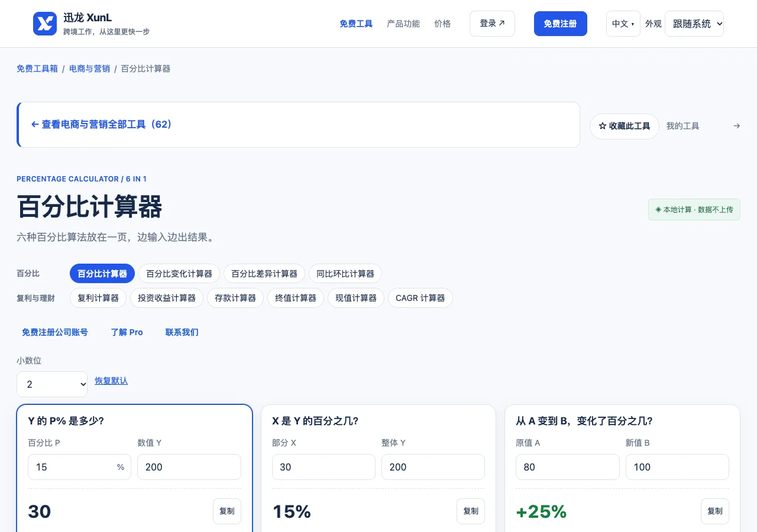Click the 百分比计算器 page heading
757x532 pixels.
89,207
